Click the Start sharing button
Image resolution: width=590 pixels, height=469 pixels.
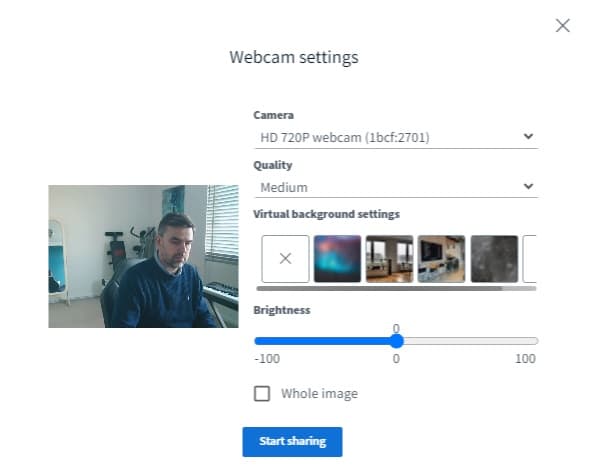(292, 442)
